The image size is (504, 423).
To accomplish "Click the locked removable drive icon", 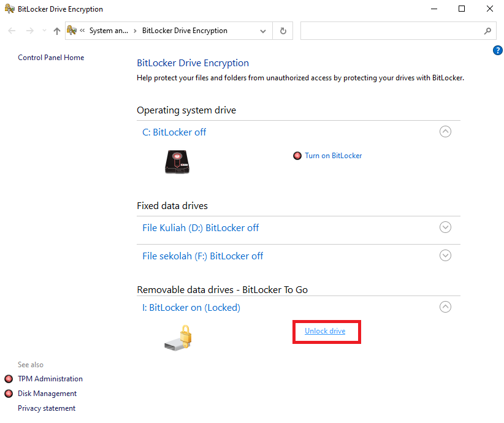I will [177, 337].
